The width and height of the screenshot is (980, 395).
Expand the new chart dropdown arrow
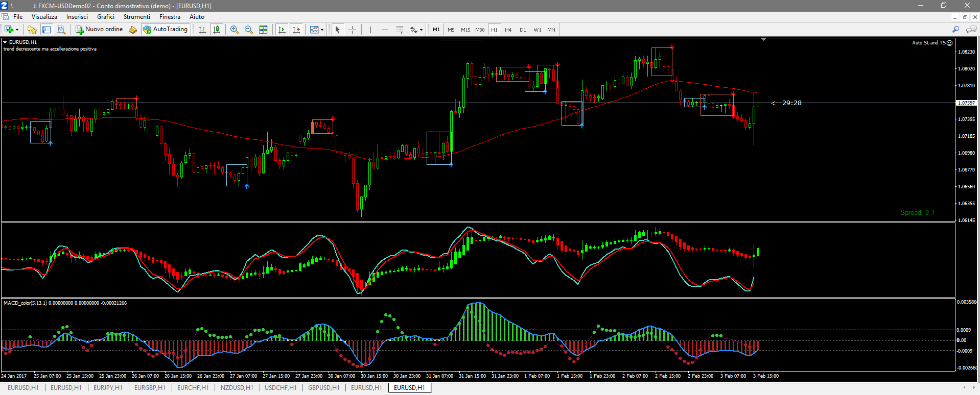pos(17,30)
